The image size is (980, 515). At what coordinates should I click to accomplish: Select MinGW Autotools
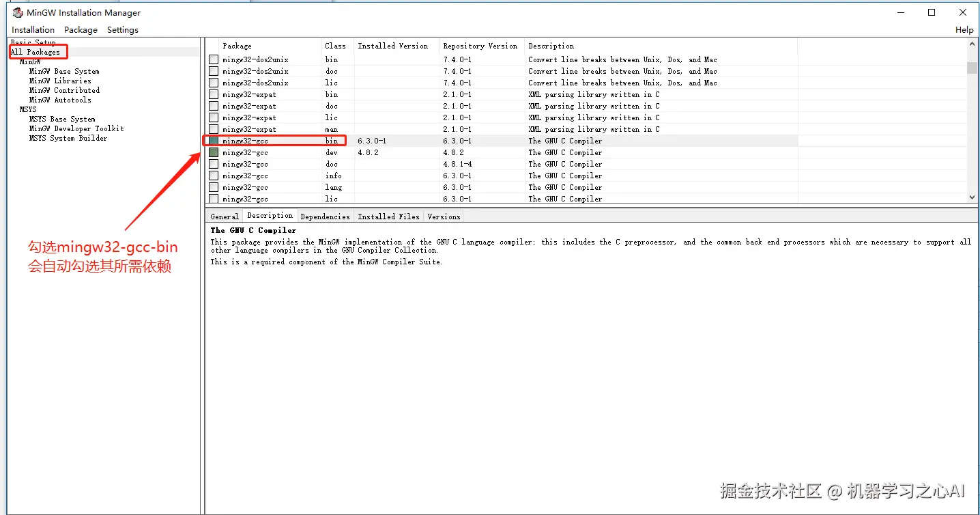tap(60, 100)
